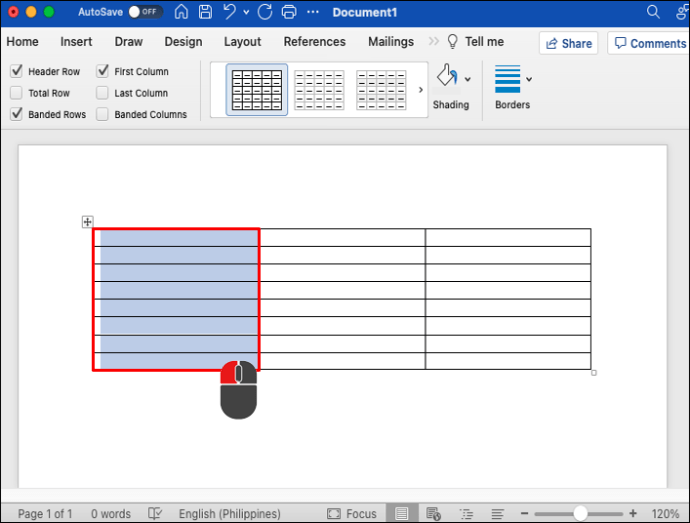Expand the Shading dropdown arrow

coord(467,79)
